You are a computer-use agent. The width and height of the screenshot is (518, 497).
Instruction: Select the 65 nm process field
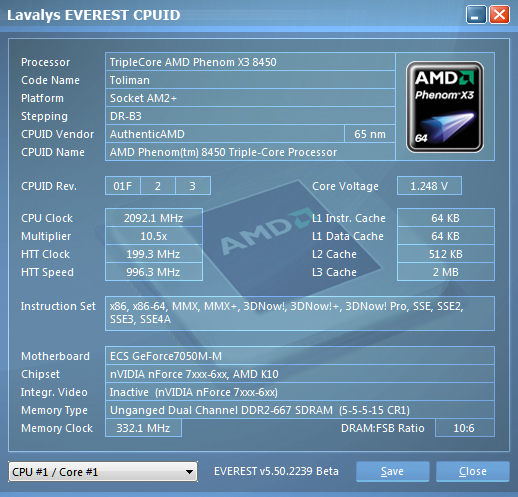click(370, 134)
